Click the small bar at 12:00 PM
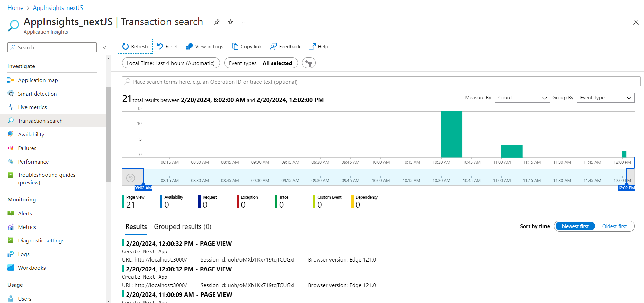Screen dimensions: 644x303 click(624, 154)
